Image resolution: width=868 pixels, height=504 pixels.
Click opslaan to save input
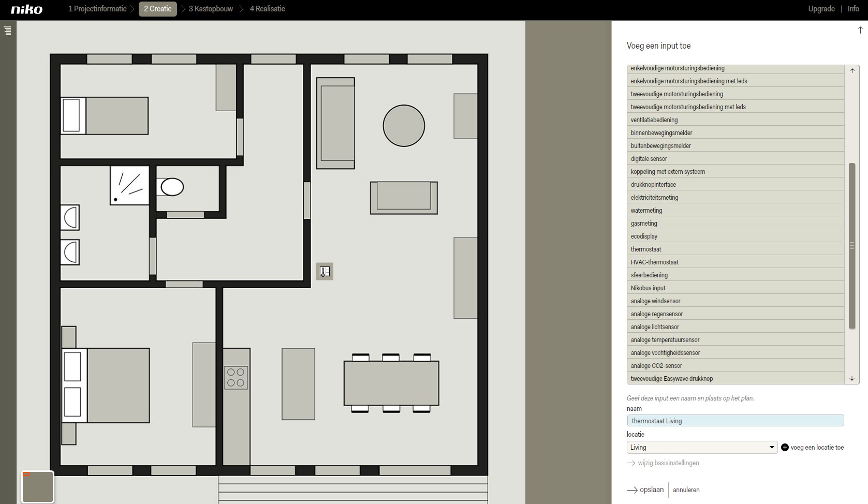(x=645, y=490)
